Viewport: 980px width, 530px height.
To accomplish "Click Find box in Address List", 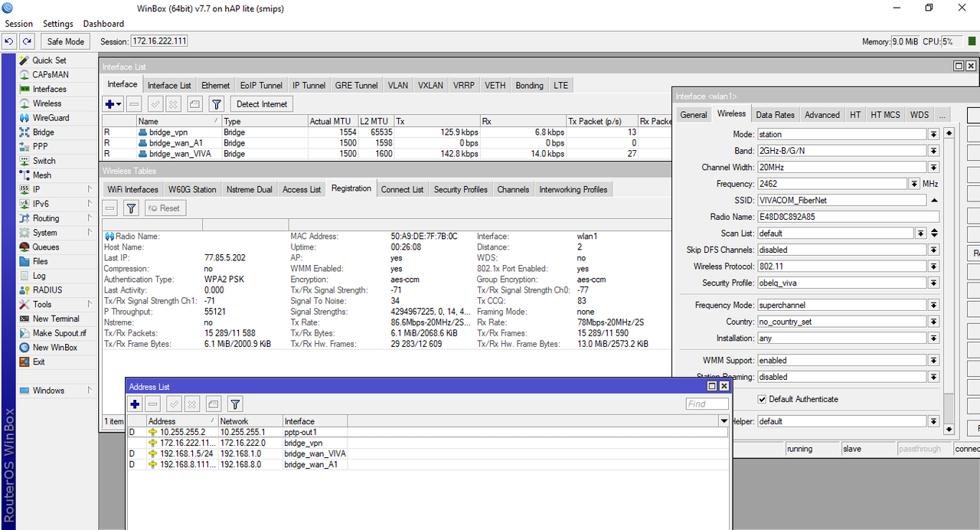I will [x=707, y=404].
